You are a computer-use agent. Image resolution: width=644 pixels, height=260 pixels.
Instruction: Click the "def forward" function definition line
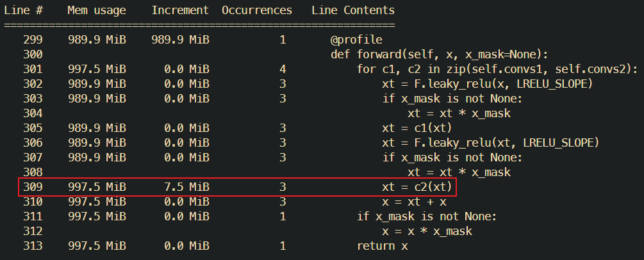(440, 54)
